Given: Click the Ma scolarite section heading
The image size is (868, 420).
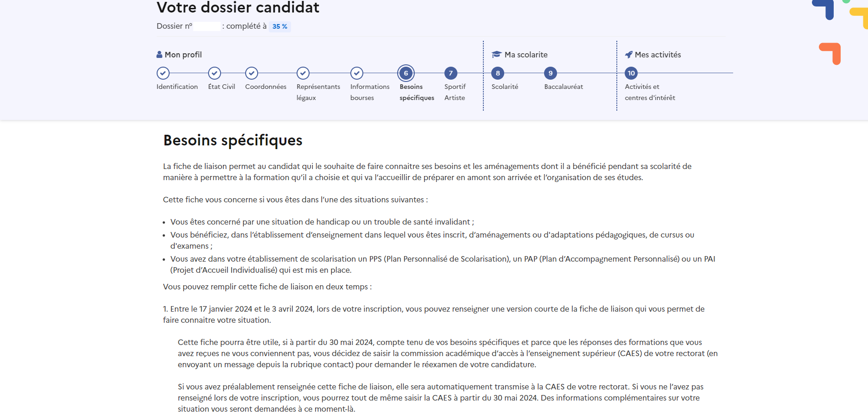Looking at the screenshot, I should click(526, 55).
